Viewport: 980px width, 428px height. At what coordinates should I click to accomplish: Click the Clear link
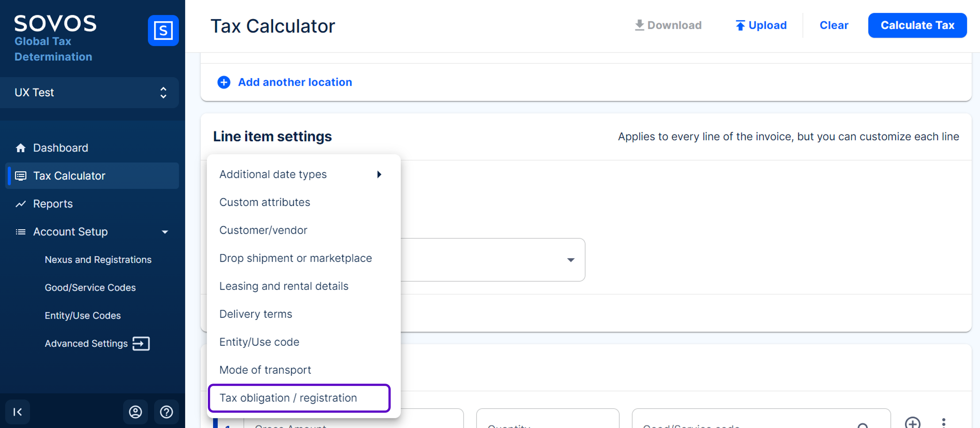pos(833,26)
